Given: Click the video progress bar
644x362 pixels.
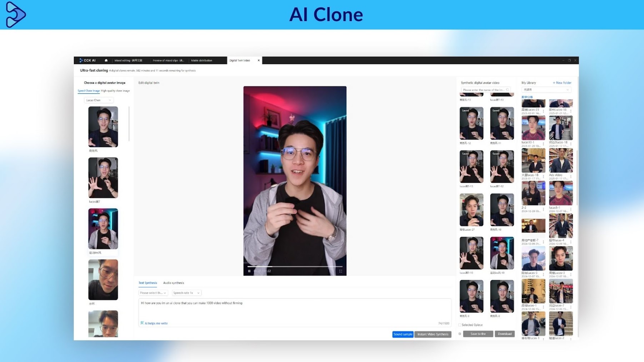Looking at the screenshot, I should tap(295, 266).
